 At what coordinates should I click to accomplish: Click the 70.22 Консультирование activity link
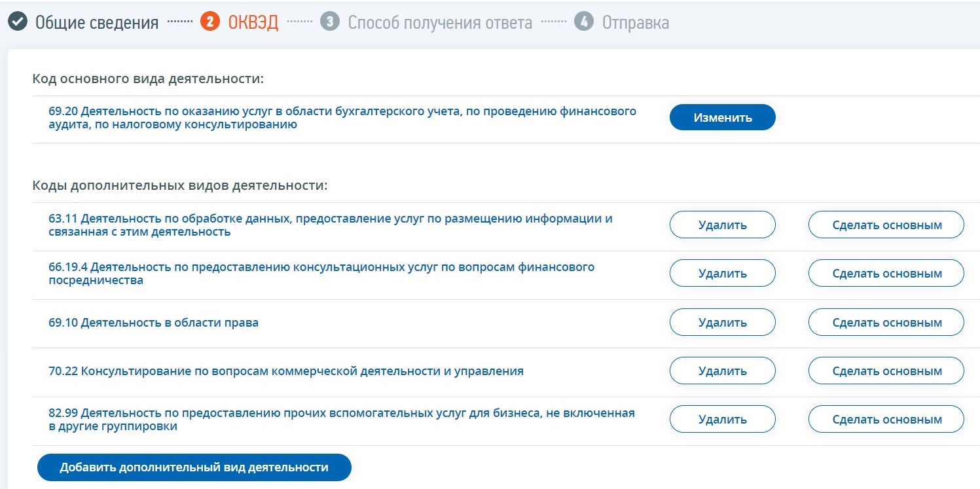coord(286,371)
